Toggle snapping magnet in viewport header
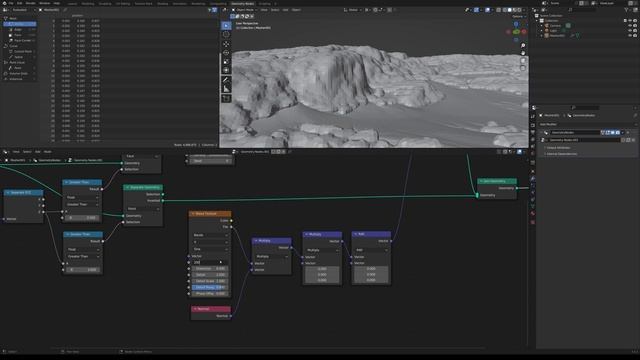Screen dimensions: 640x360 click(x=375, y=10)
